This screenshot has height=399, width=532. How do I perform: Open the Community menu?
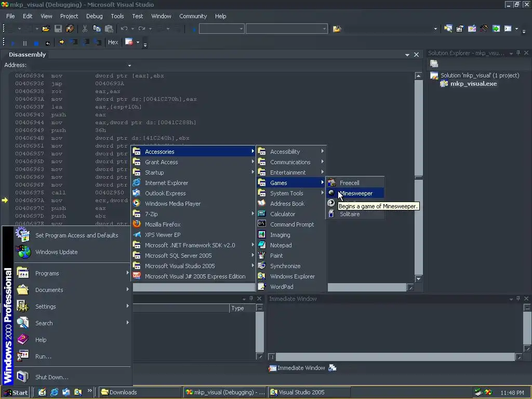tap(193, 16)
